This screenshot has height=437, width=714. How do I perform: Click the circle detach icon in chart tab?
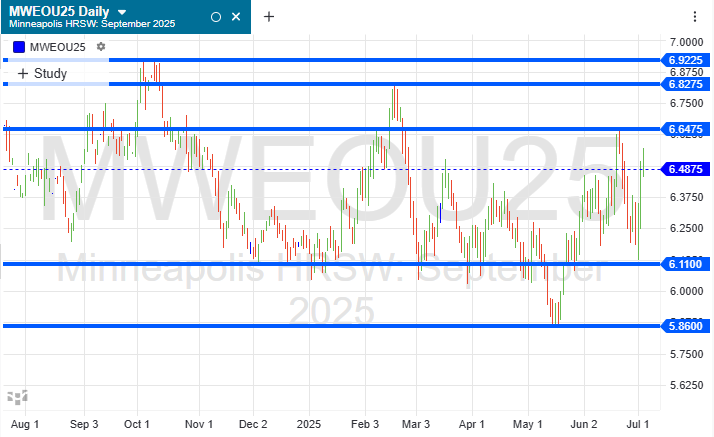pos(216,17)
